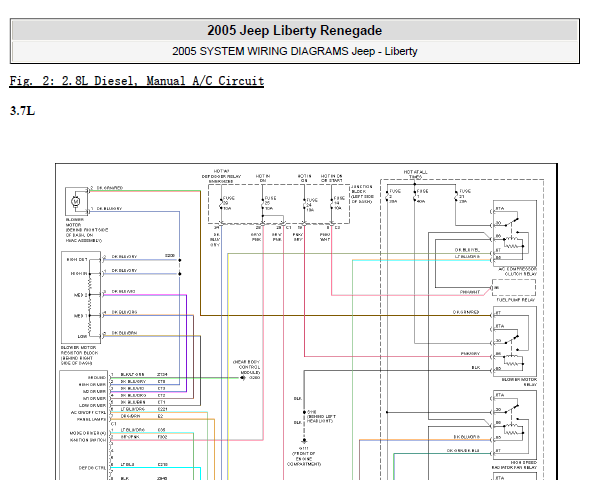Click the "A/C COMPRESSOR CLUTCH RELAY" label
The image size is (605, 480).
coord(517,271)
